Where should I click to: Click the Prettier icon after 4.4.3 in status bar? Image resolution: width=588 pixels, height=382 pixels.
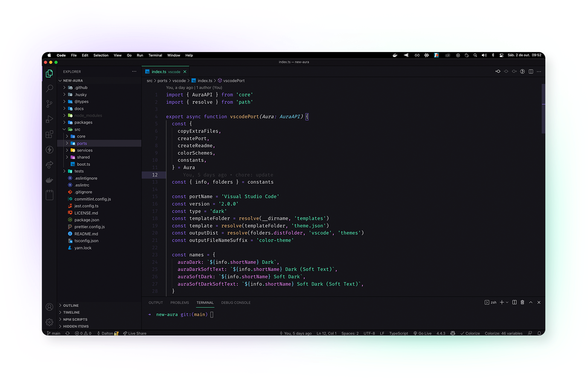tap(453, 333)
